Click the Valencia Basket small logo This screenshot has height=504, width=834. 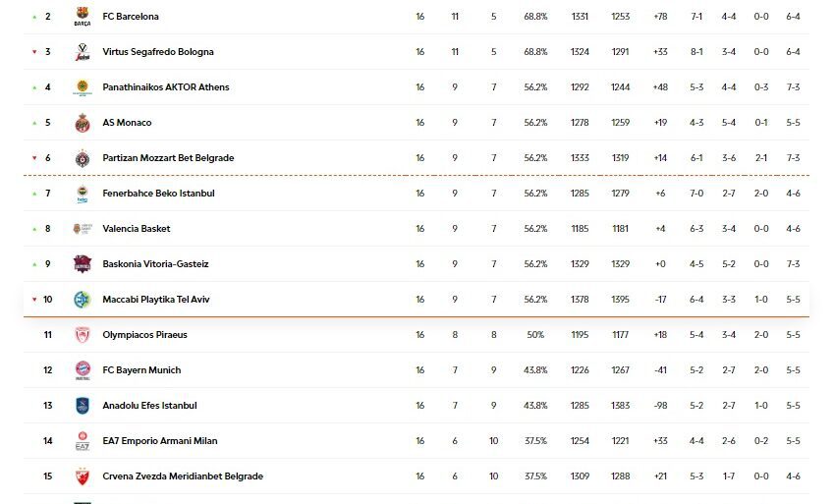pos(83,229)
